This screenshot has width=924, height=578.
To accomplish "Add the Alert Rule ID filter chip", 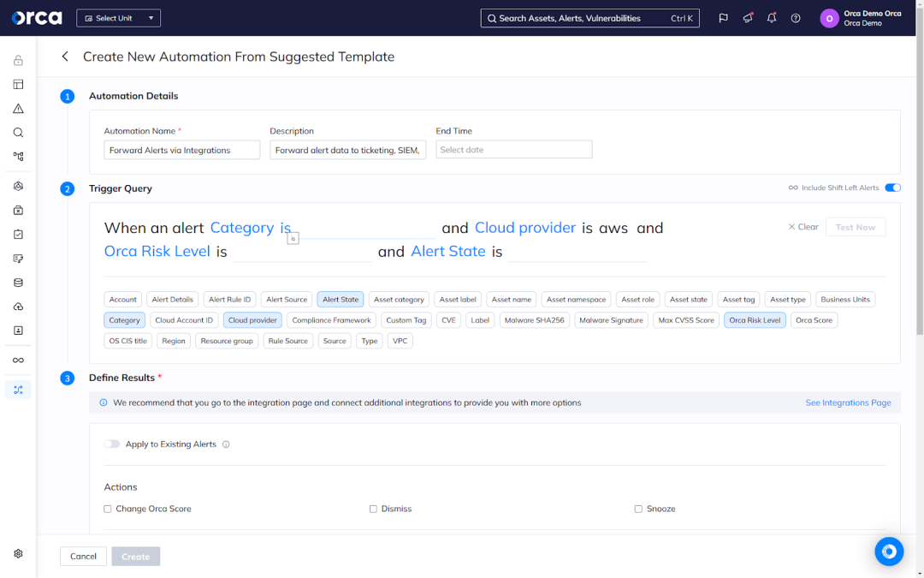I will [229, 300].
